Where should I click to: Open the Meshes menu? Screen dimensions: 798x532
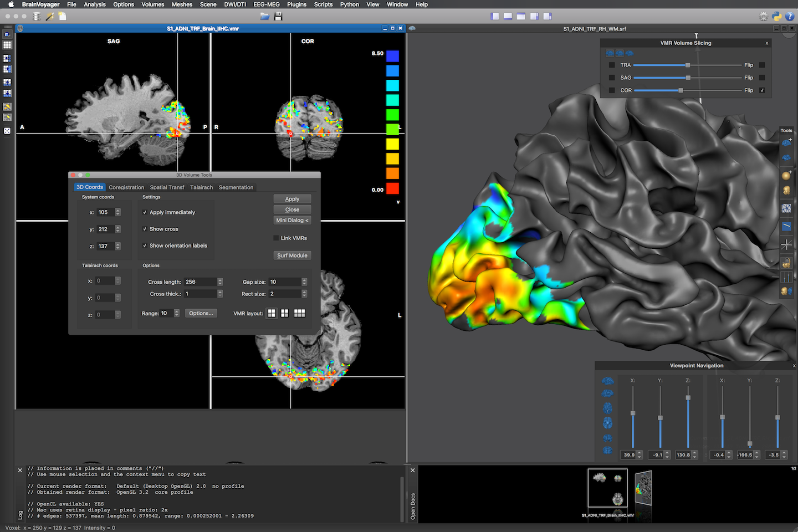point(182,4)
